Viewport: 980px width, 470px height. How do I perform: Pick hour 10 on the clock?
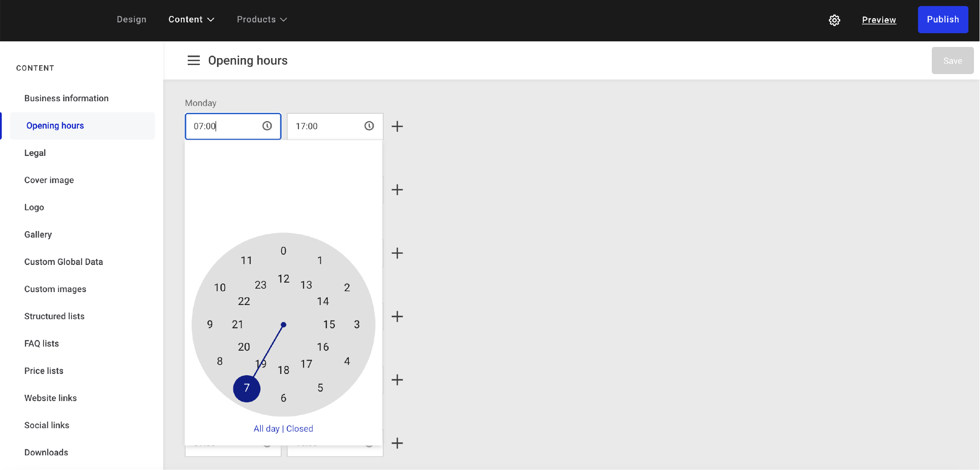220,287
